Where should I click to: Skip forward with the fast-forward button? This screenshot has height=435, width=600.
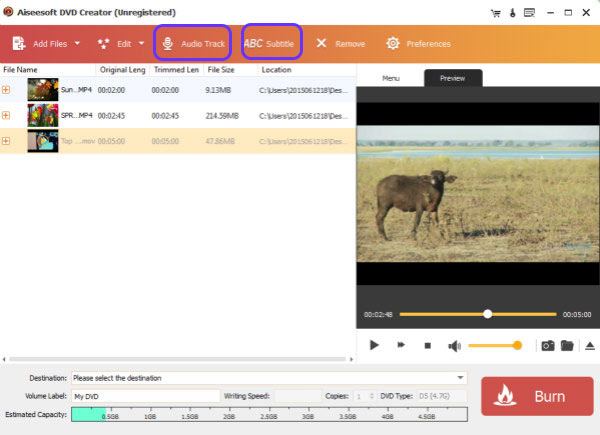401,345
